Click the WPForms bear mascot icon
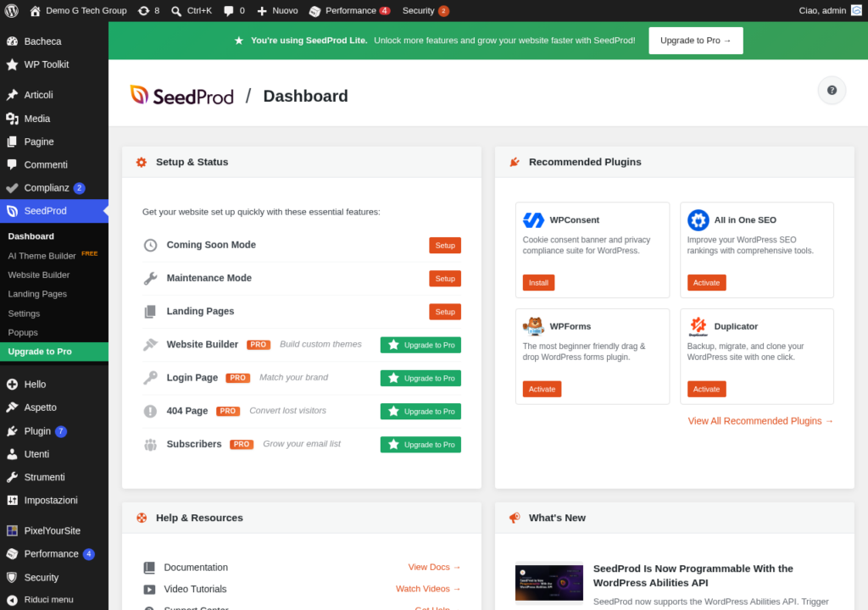Screen dimensions: 868x610 [533, 326]
